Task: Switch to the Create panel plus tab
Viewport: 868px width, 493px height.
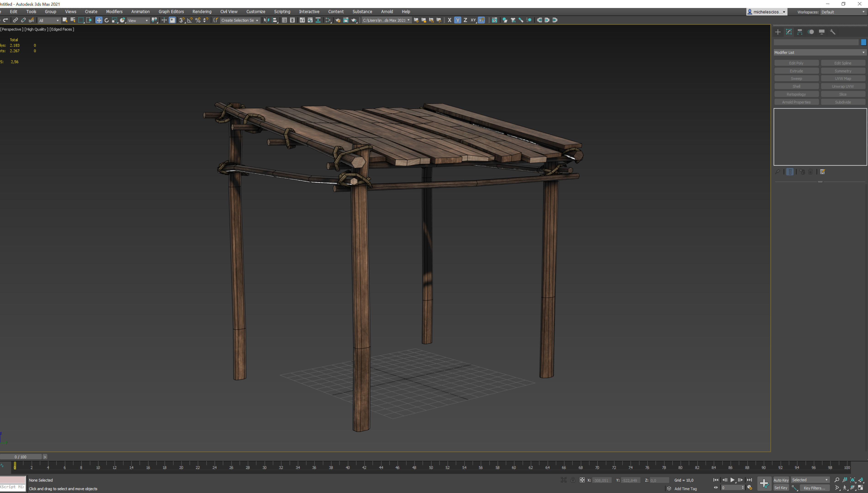Action: (x=778, y=32)
